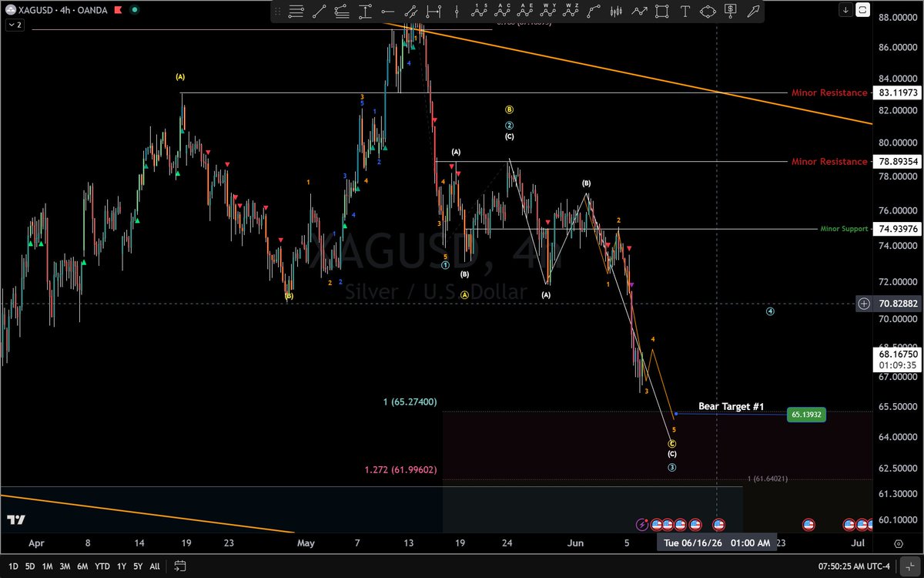Grab the favorites toolbar drag handle

click(x=278, y=11)
